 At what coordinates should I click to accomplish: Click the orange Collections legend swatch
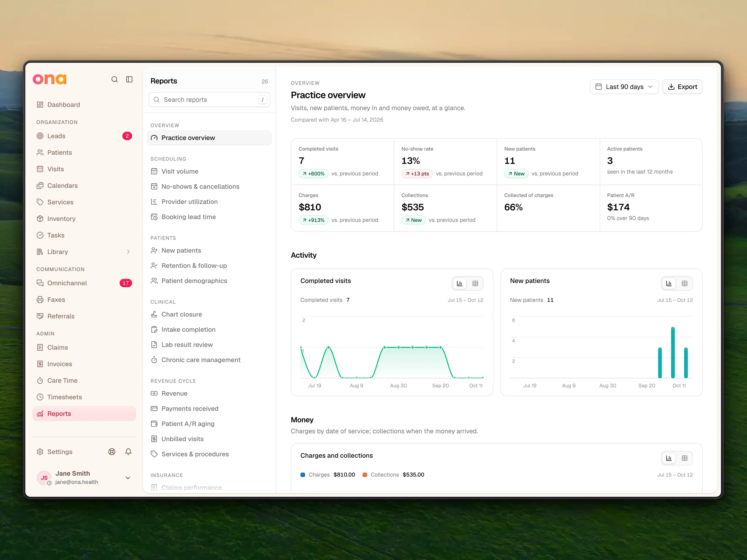pyautogui.click(x=365, y=475)
